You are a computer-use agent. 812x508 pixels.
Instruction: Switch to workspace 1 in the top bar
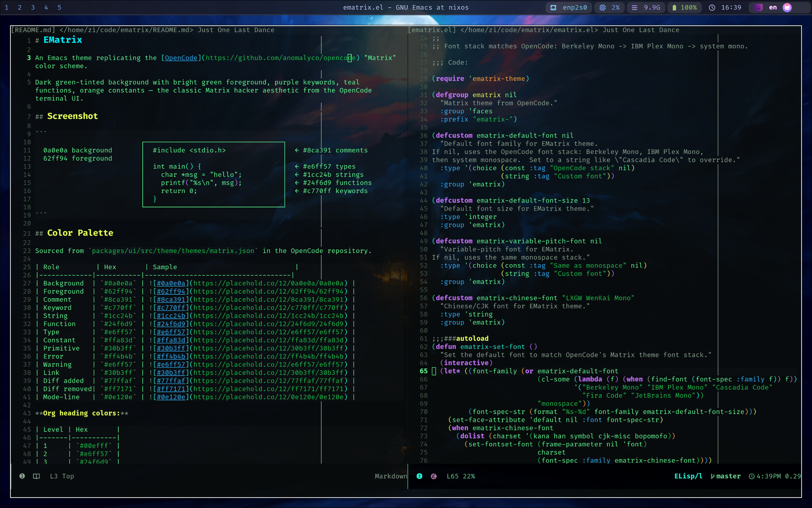(x=7, y=7)
